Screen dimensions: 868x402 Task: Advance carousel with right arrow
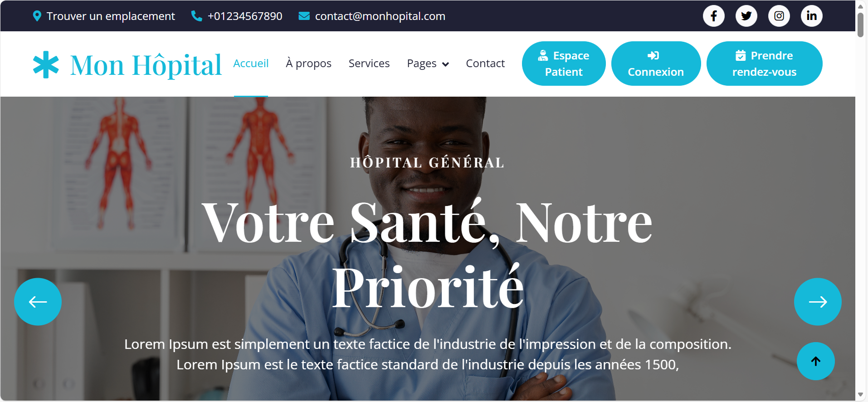(x=818, y=302)
